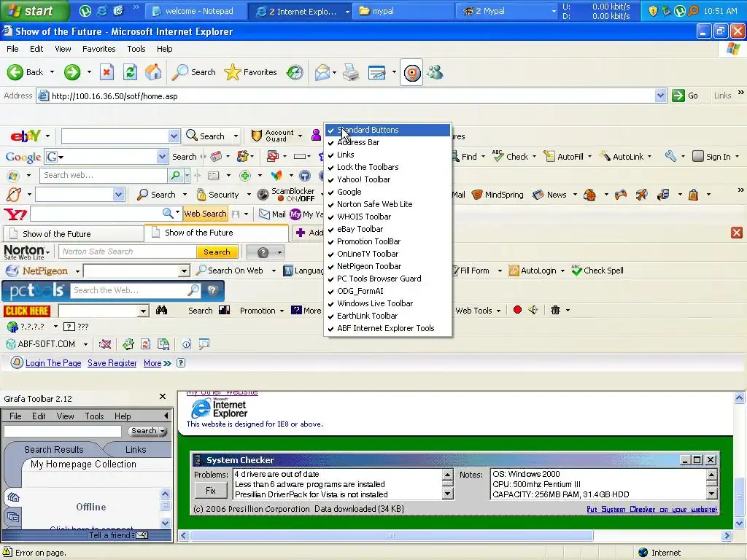Click the Mail envelope icon

click(x=322, y=72)
